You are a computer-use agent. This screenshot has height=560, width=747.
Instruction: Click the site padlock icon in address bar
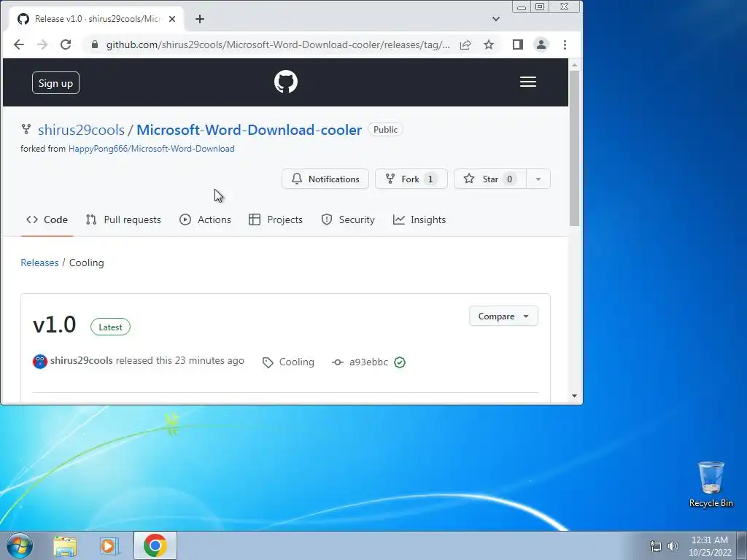pyautogui.click(x=95, y=44)
